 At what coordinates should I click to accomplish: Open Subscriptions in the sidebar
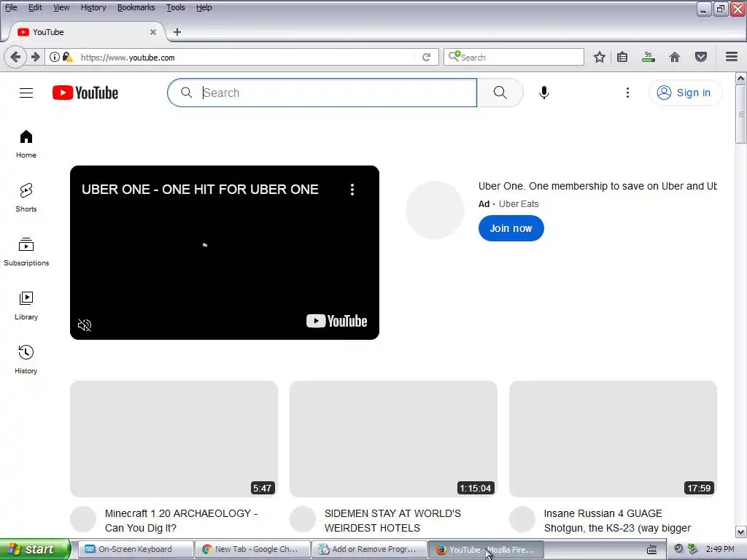(x=26, y=252)
